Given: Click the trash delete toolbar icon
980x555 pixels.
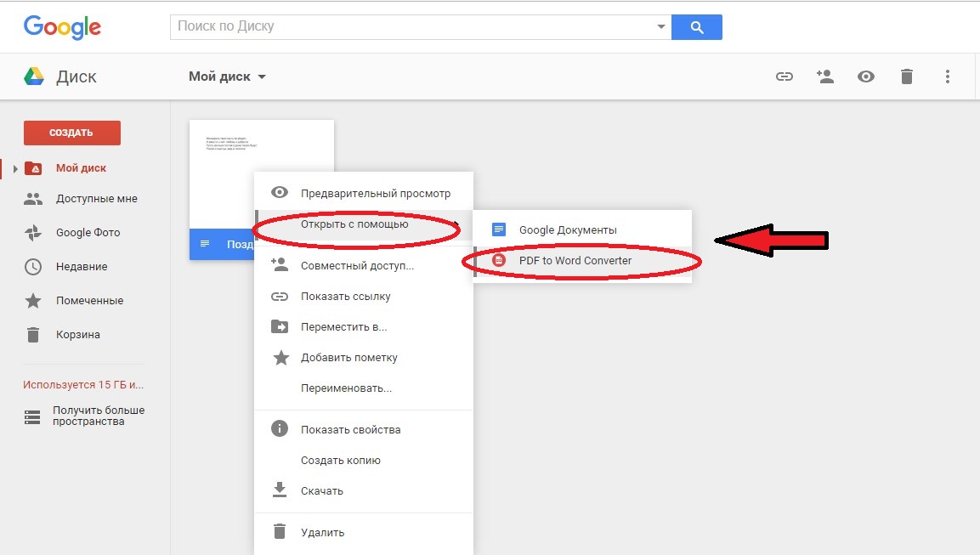Looking at the screenshot, I should (907, 76).
